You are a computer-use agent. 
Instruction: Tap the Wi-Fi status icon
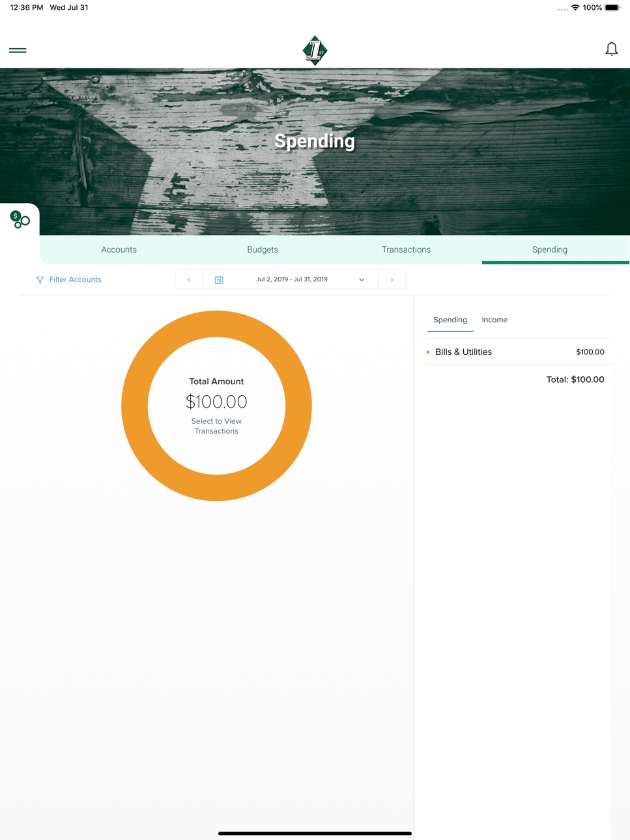click(x=575, y=8)
